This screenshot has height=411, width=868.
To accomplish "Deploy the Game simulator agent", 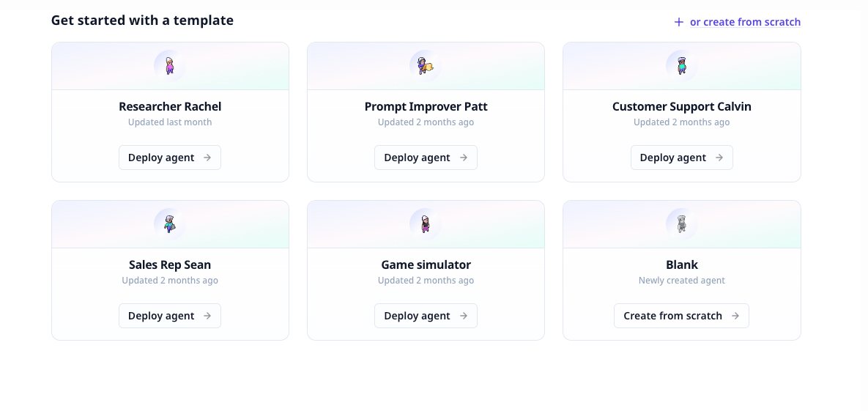I will (426, 316).
